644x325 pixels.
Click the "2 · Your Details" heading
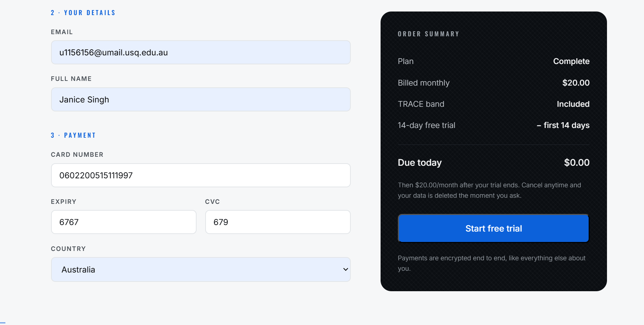83,13
